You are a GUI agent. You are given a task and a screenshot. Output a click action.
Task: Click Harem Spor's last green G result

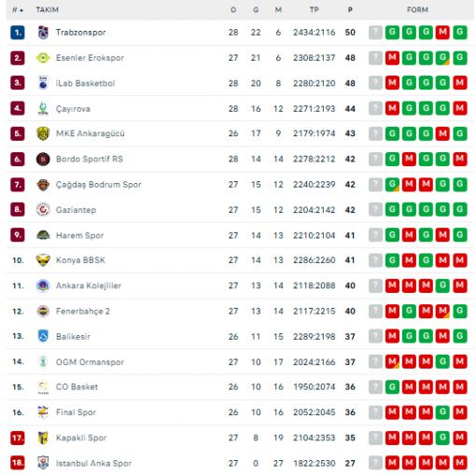coord(460,235)
